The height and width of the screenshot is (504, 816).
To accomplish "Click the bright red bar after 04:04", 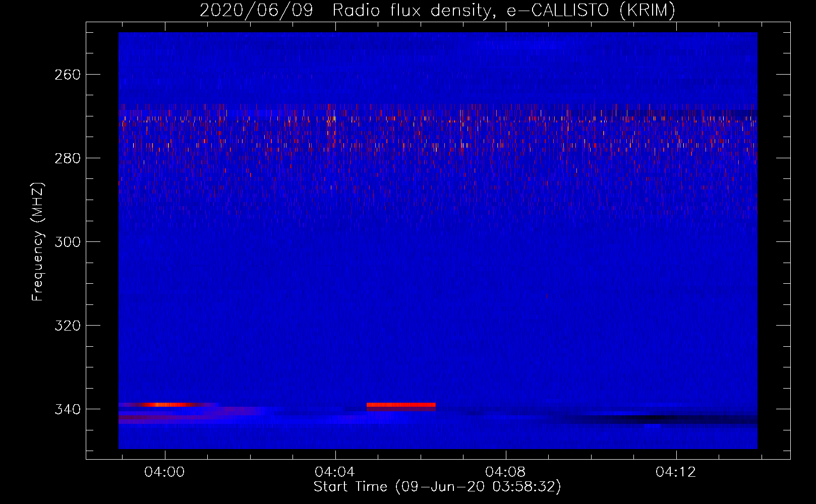I will [401, 405].
